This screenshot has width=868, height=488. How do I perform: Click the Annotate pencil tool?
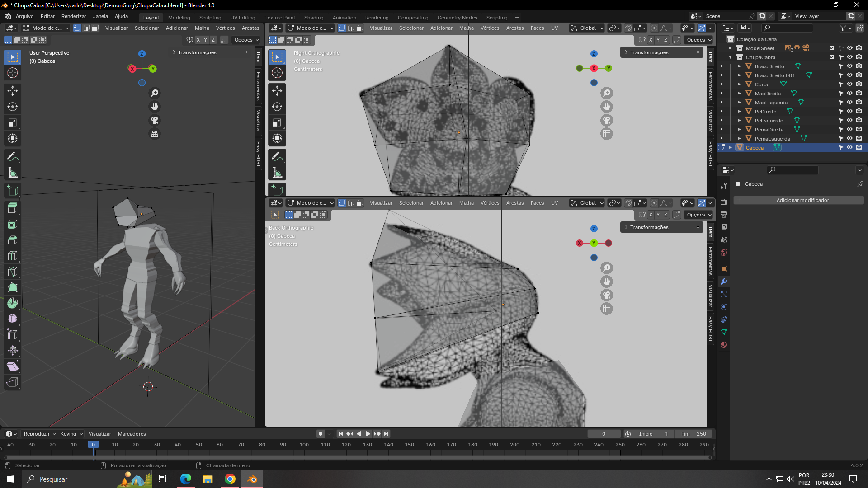click(13, 157)
